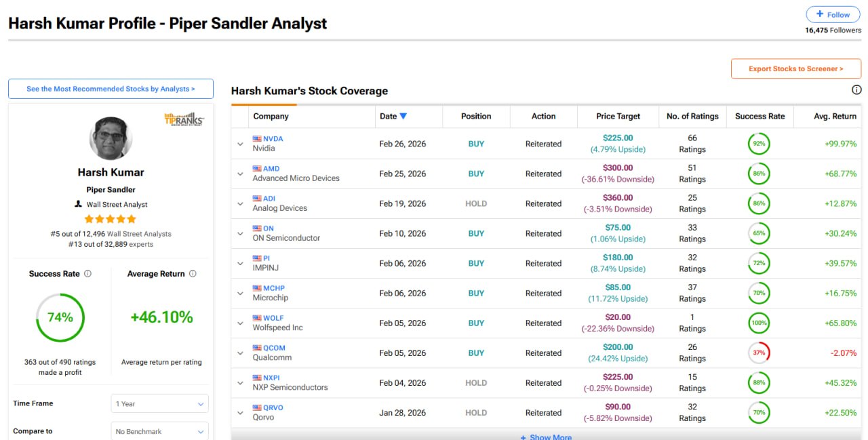This screenshot has height=440, width=868.
Task: Sort the table by Company column
Action: (x=271, y=116)
